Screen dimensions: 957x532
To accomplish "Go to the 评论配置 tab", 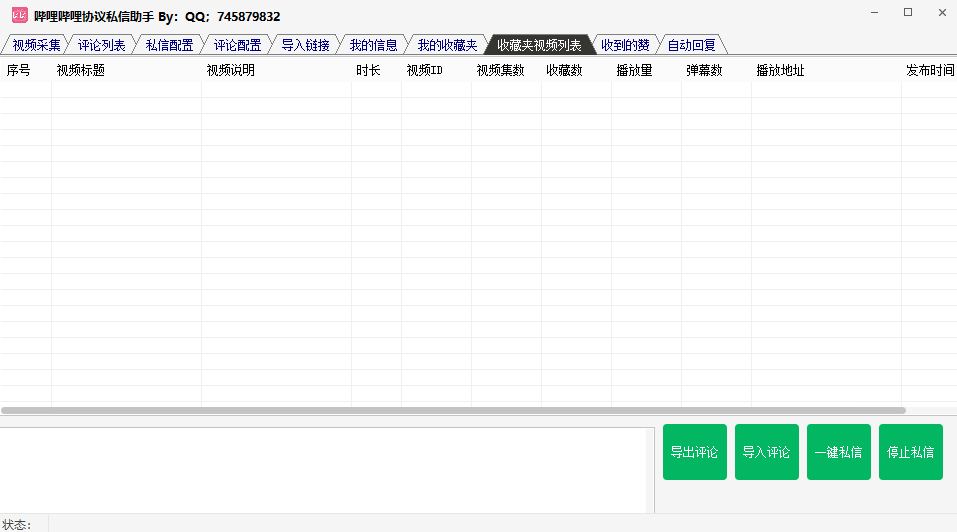I will (x=237, y=45).
